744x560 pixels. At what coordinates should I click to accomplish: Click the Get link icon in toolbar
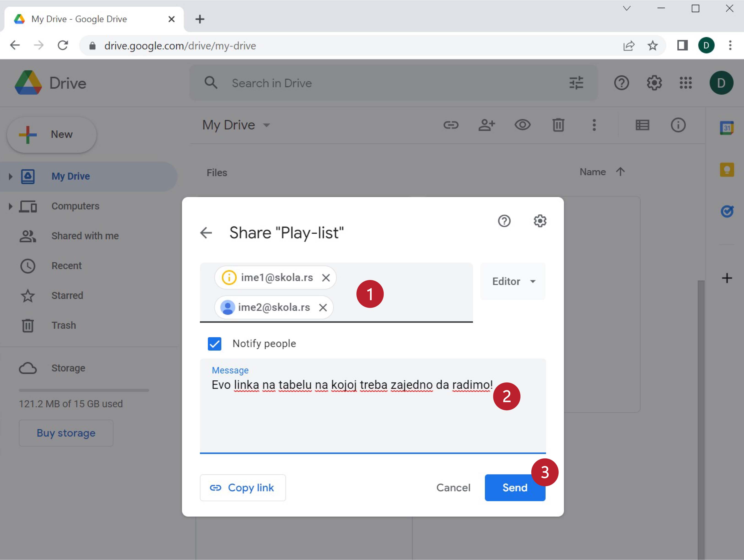[x=451, y=125]
